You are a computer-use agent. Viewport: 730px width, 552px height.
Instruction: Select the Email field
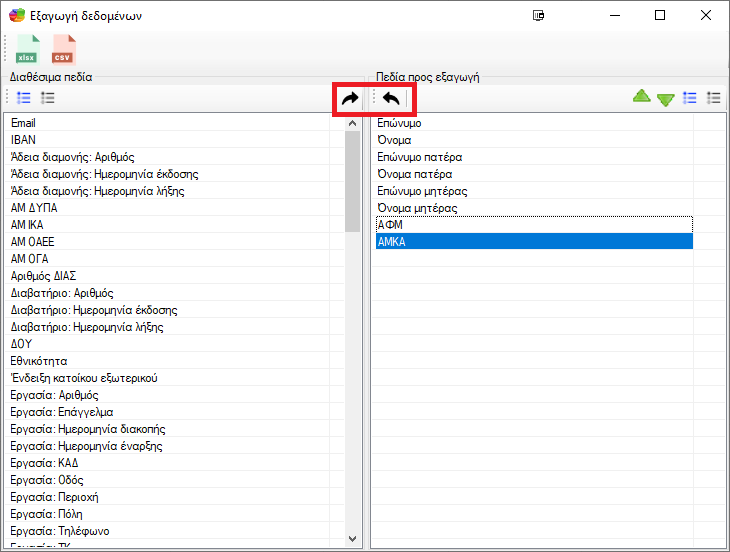(x=23, y=123)
